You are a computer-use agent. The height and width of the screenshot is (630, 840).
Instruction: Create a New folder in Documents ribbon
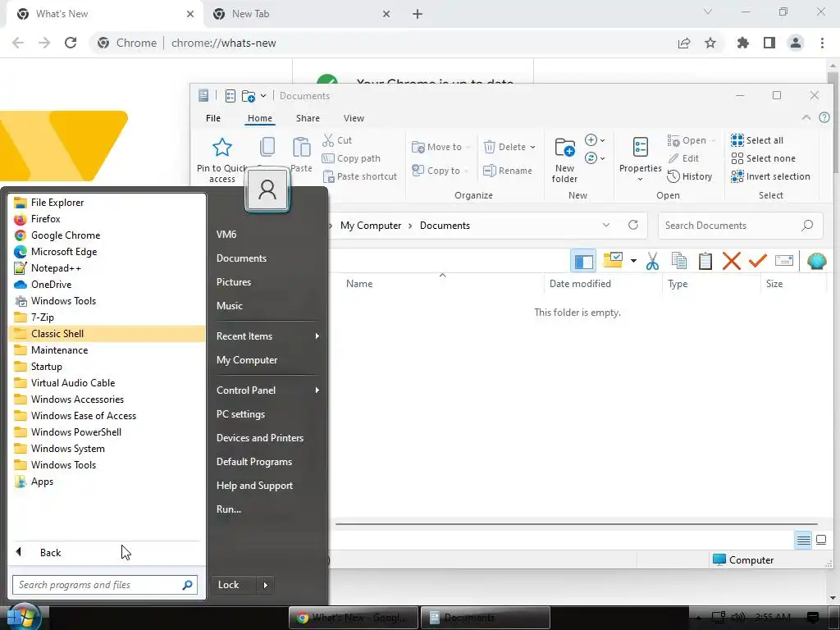tap(564, 160)
